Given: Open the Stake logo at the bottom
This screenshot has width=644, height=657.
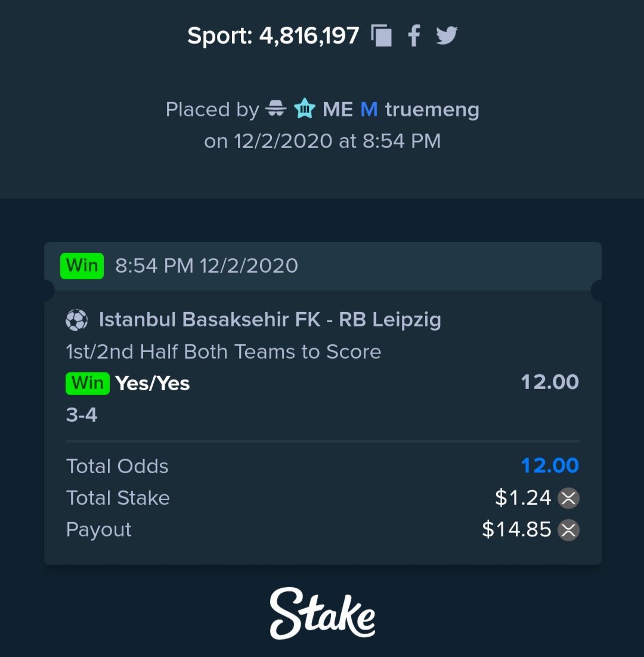Looking at the screenshot, I should coord(322,613).
